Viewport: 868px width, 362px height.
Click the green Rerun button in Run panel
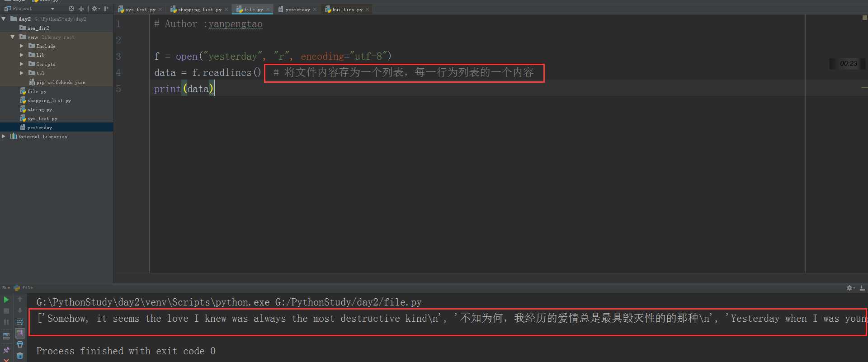(x=6, y=300)
